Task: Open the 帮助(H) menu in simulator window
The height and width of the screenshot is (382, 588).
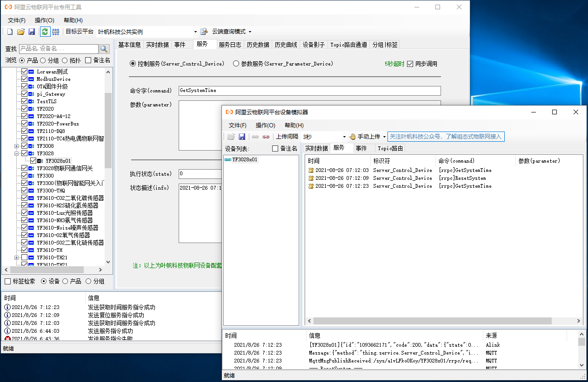Action: pos(294,125)
